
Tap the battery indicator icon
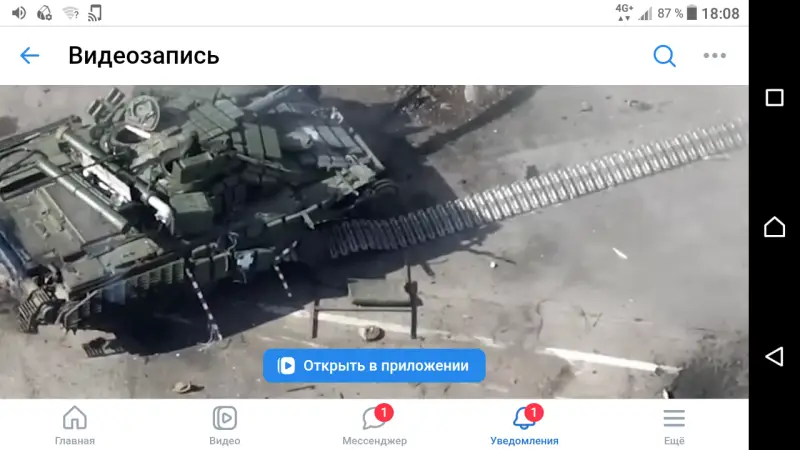point(691,13)
